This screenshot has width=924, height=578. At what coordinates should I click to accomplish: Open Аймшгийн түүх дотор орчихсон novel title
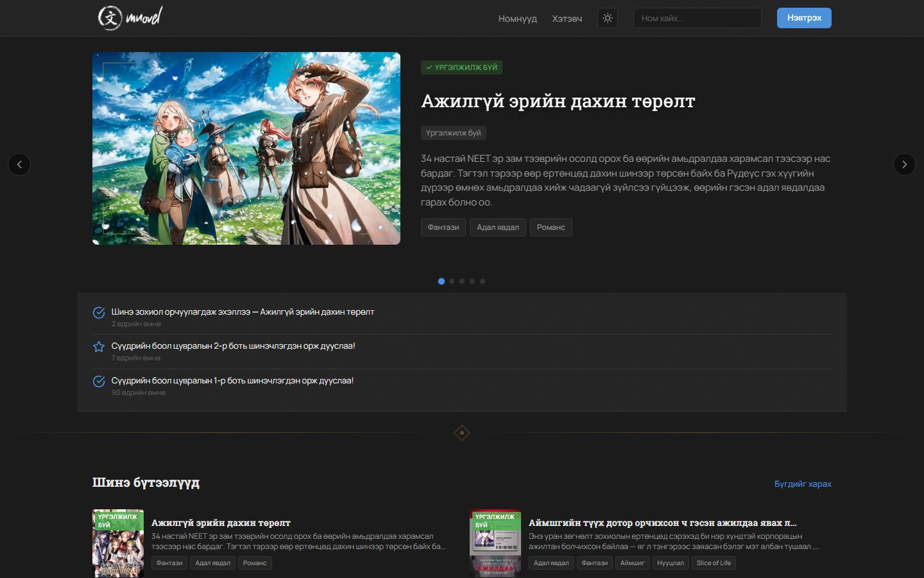coord(663,523)
